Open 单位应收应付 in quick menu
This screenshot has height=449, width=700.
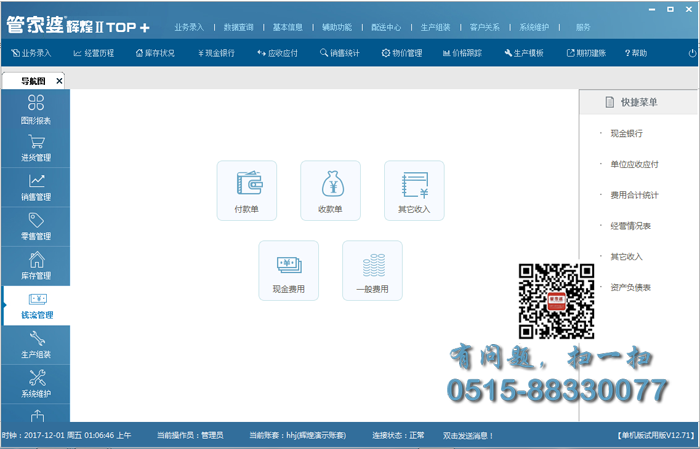(634, 164)
